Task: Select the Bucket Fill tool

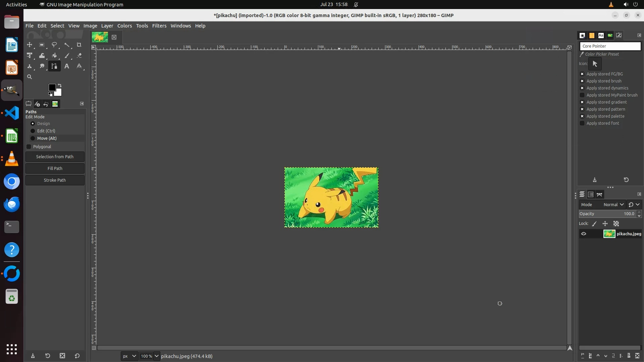Action: pyautogui.click(x=54, y=56)
